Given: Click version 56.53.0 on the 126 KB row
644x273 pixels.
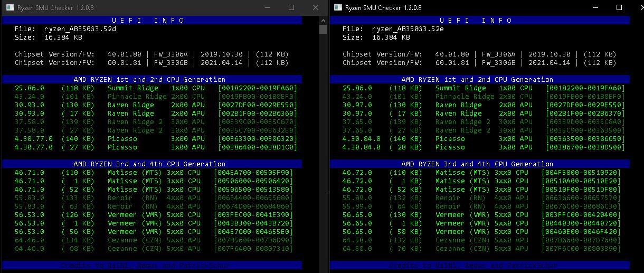Looking at the screenshot, I should pyautogui.click(x=30, y=215).
